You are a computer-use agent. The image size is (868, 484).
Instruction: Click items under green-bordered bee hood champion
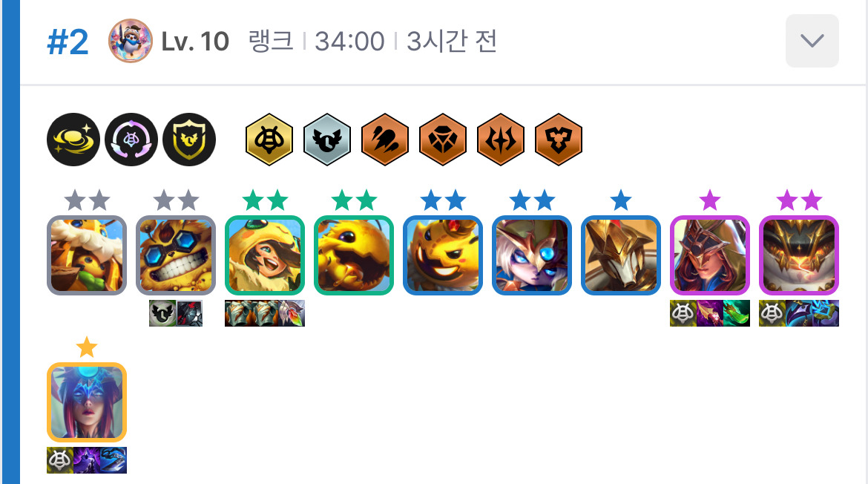(x=265, y=313)
